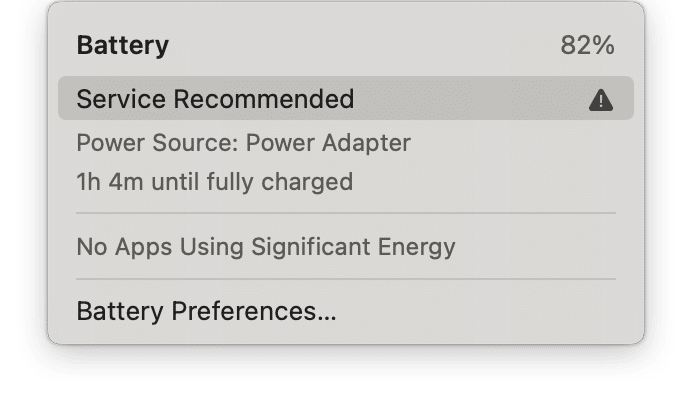Click the 1h 4m time estimate
This screenshot has height=400, width=692.
tap(110, 182)
